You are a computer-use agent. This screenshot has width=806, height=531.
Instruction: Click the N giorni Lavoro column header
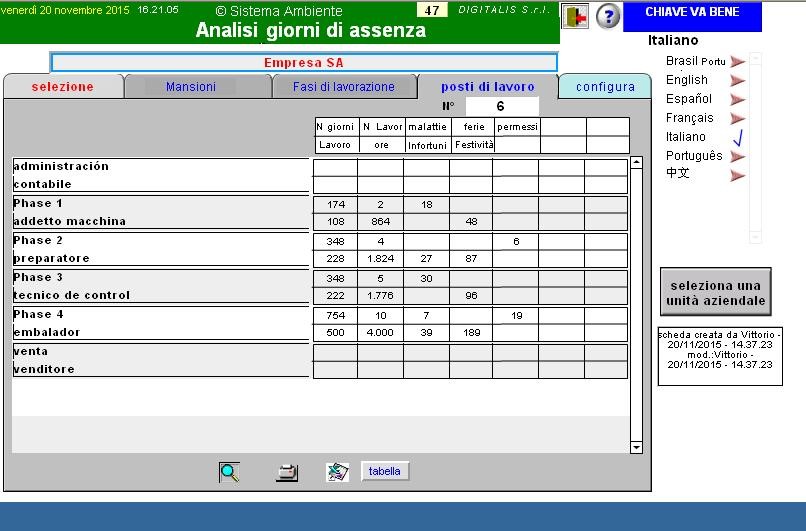[337, 136]
